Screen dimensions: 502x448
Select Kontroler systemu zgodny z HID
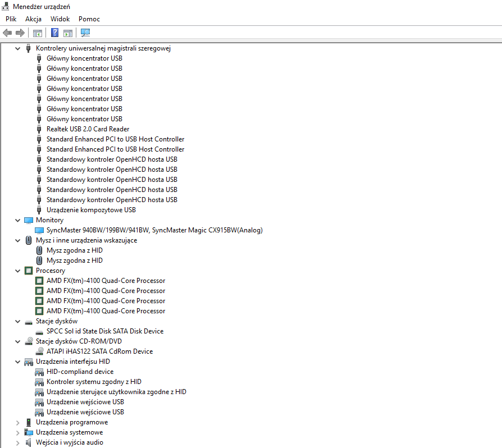tap(94, 382)
